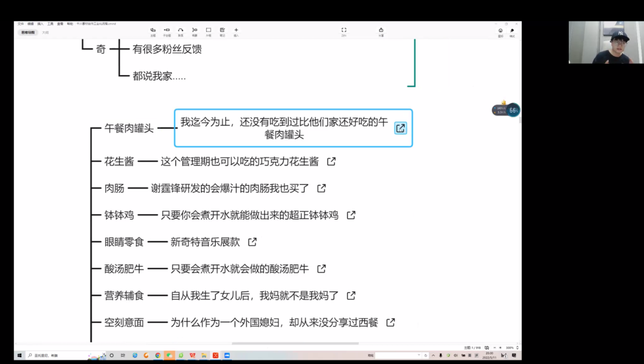
Task: Select the Relationship (联系) tool
Action: point(180,31)
